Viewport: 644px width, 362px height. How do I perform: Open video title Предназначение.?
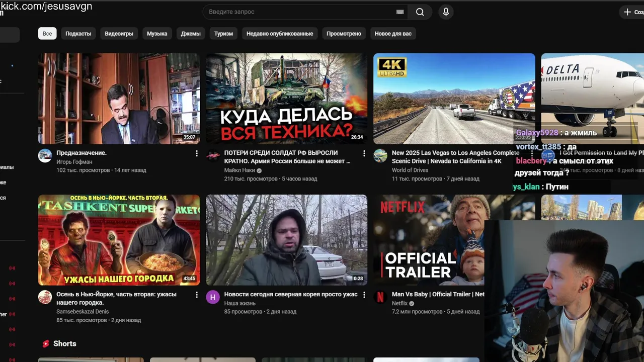coord(82,153)
